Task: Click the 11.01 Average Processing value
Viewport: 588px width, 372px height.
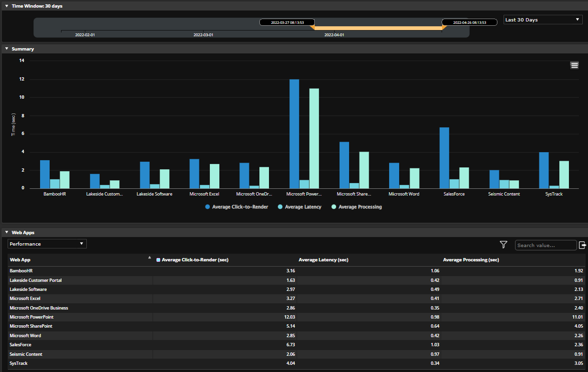Action: (578, 317)
